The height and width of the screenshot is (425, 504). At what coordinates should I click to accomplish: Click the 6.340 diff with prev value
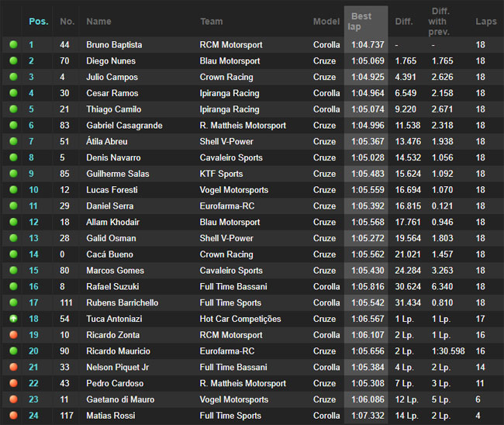point(442,286)
